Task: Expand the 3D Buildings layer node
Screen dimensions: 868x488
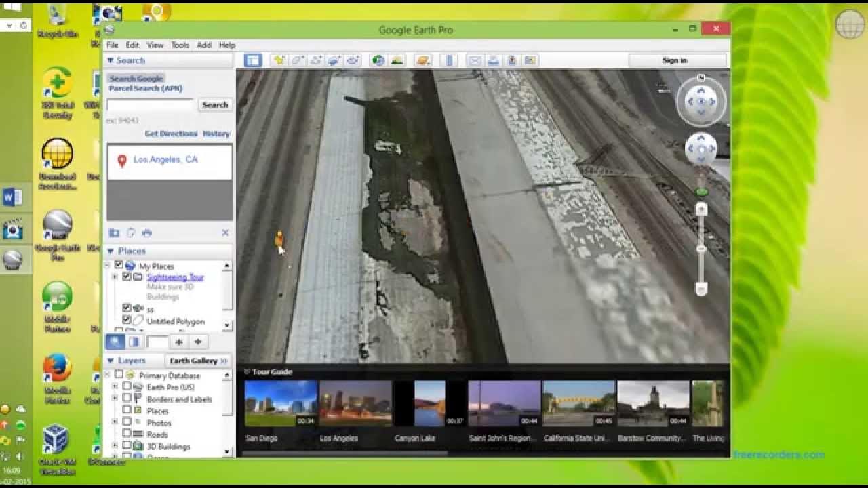Action: click(x=115, y=446)
